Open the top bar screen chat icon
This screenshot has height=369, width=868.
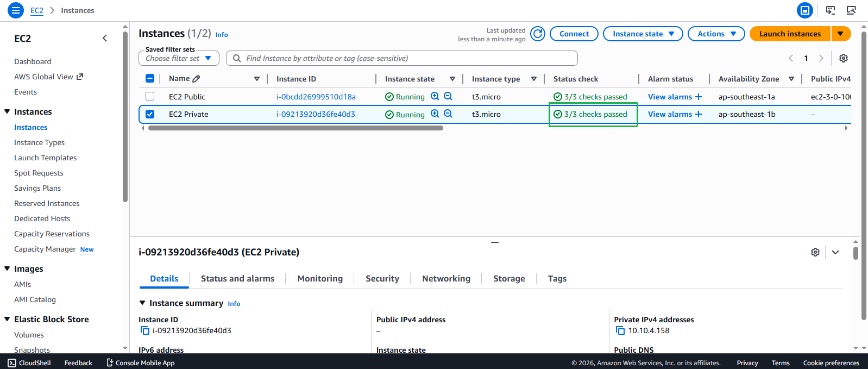tap(831, 10)
